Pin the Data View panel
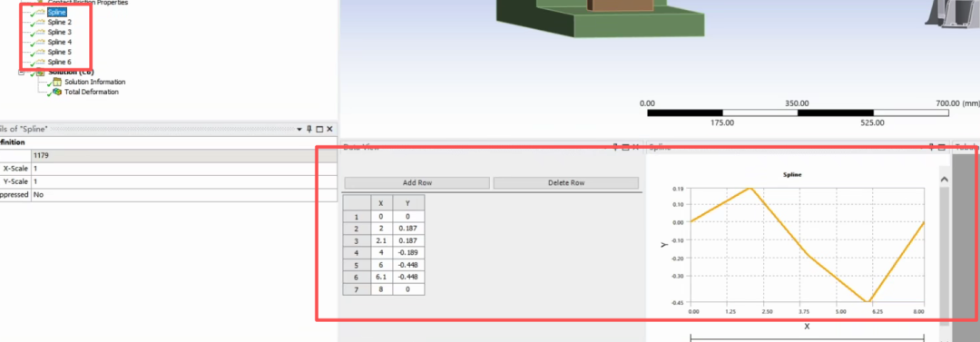Screen dimensions: 980x342 [615, 147]
